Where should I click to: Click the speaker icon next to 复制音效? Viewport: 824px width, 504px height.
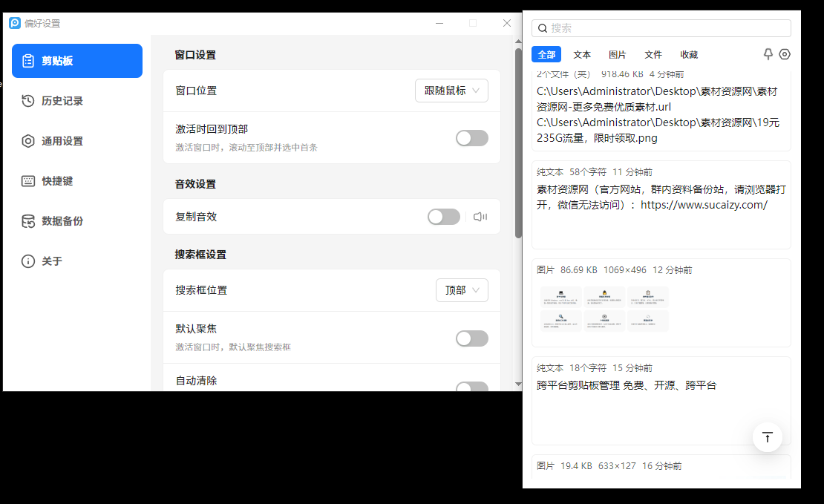coord(480,216)
